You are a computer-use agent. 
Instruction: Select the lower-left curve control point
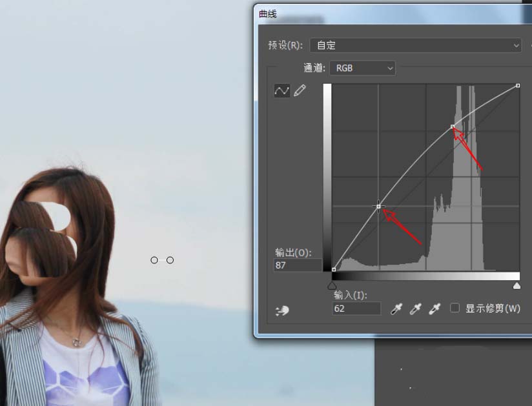tap(378, 206)
